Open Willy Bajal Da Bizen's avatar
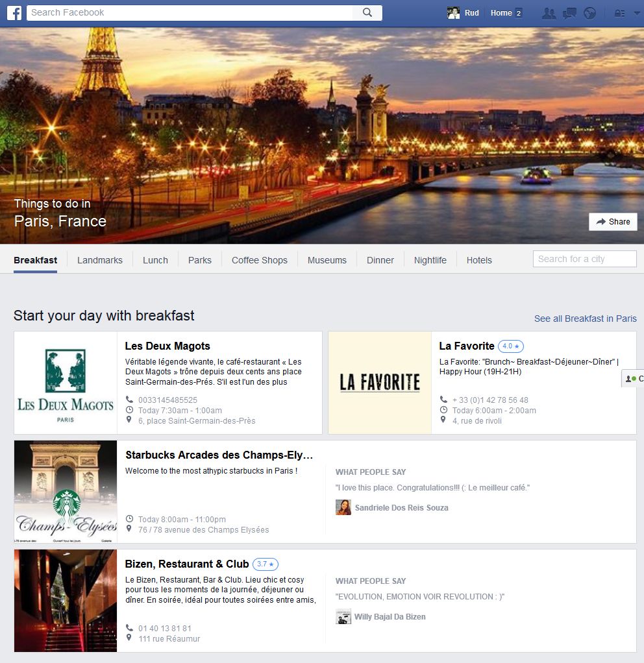This screenshot has width=644, height=663. coord(343,616)
